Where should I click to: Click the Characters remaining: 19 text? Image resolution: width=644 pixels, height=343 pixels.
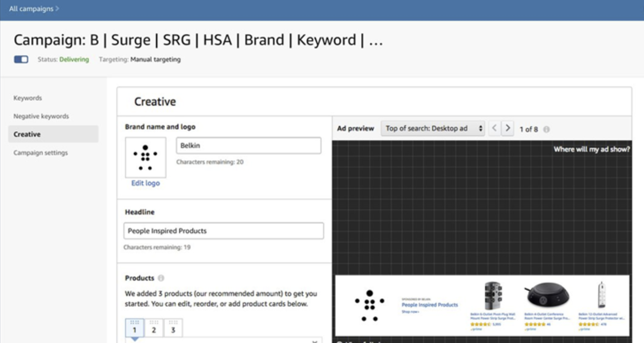pyautogui.click(x=157, y=248)
